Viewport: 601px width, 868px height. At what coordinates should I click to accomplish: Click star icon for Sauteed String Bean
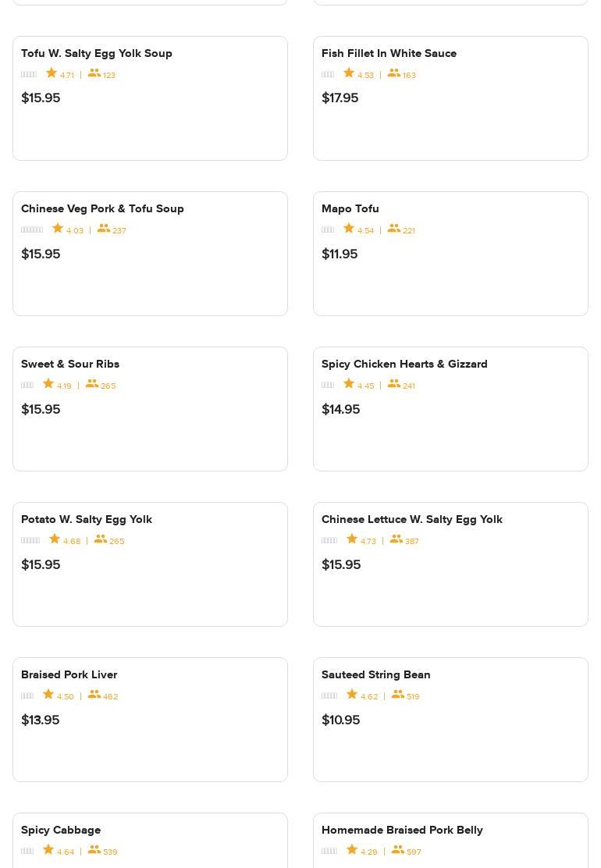352,695
